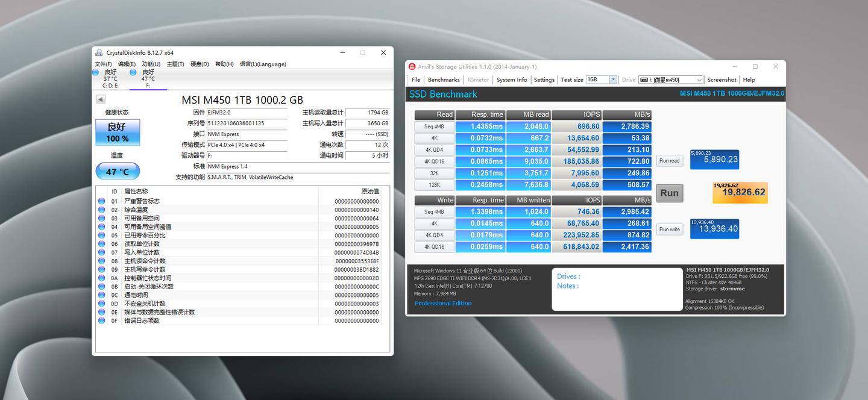Click the Professional Edition link
Viewport: 868px width, 400px height.
pos(443,303)
